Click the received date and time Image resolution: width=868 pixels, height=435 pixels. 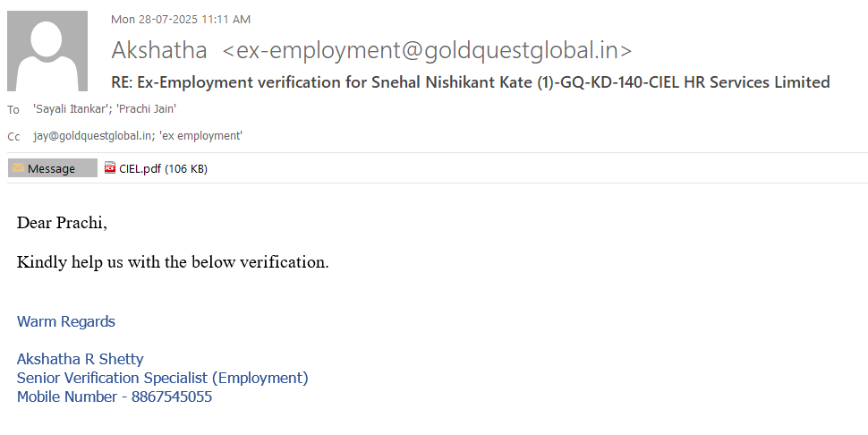coord(181,19)
